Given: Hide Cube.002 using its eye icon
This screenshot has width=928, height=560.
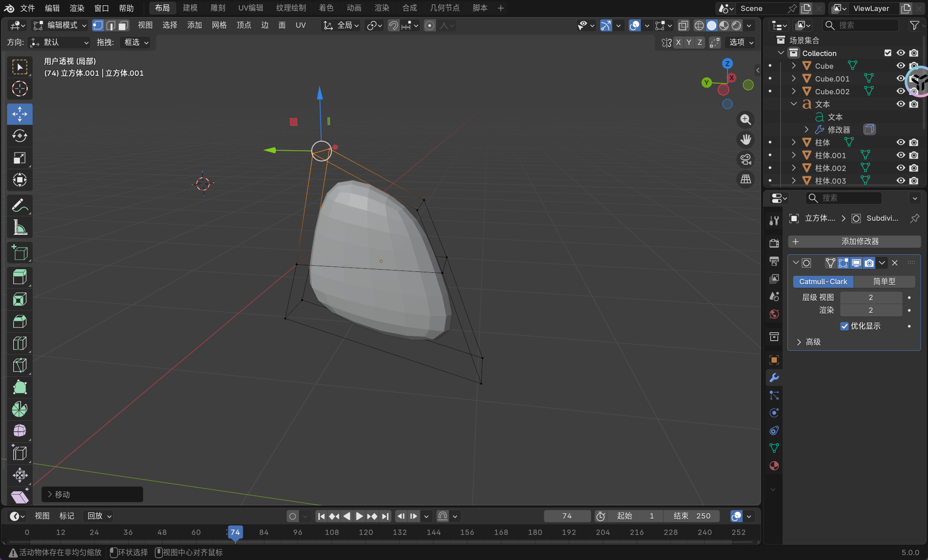Looking at the screenshot, I should coord(901,91).
